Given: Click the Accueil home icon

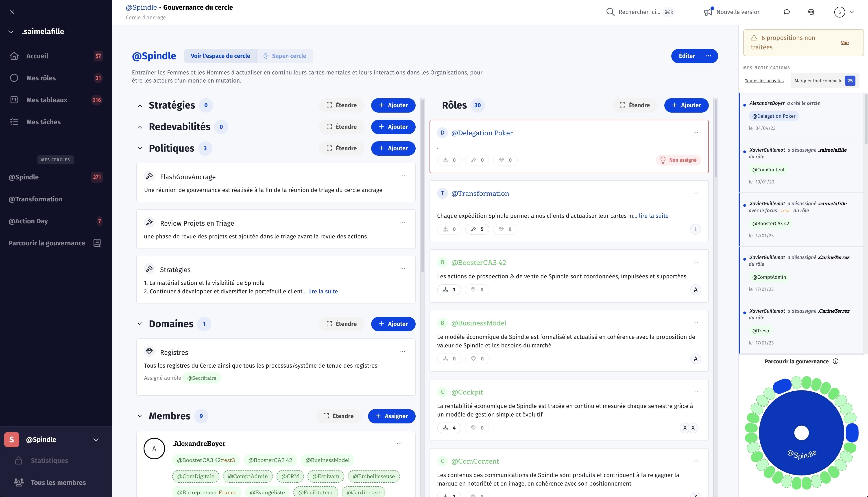Looking at the screenshot, I should point(14,56).
